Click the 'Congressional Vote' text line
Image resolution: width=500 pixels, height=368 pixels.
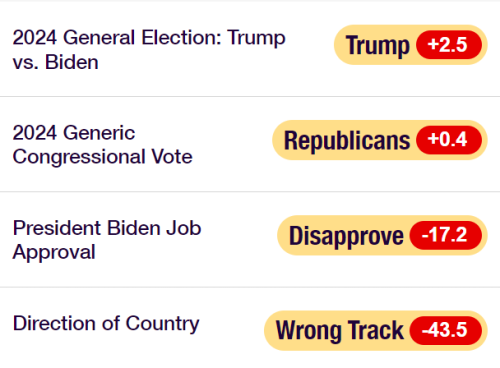103,157
